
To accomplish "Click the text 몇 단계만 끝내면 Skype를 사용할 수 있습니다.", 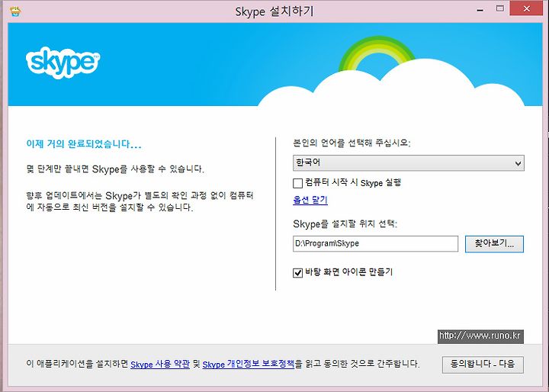I will point(115,169).
